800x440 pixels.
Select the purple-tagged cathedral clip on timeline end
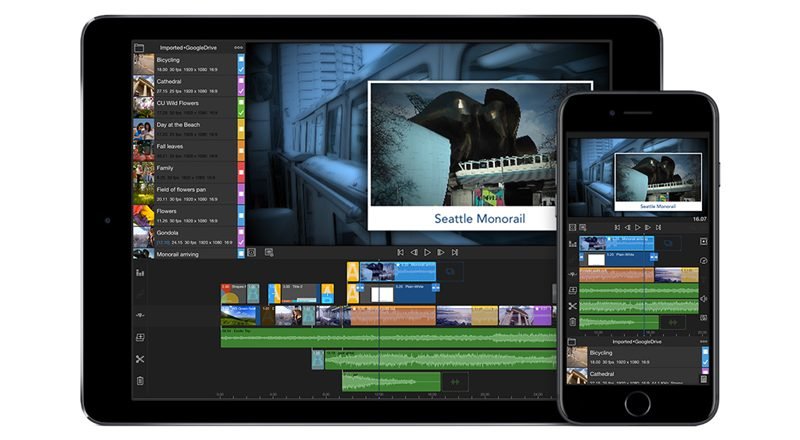click(525, 315)
